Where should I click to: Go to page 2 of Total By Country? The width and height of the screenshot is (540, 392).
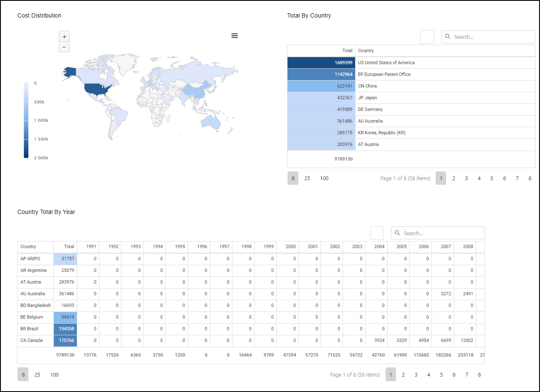pos(454,178)
